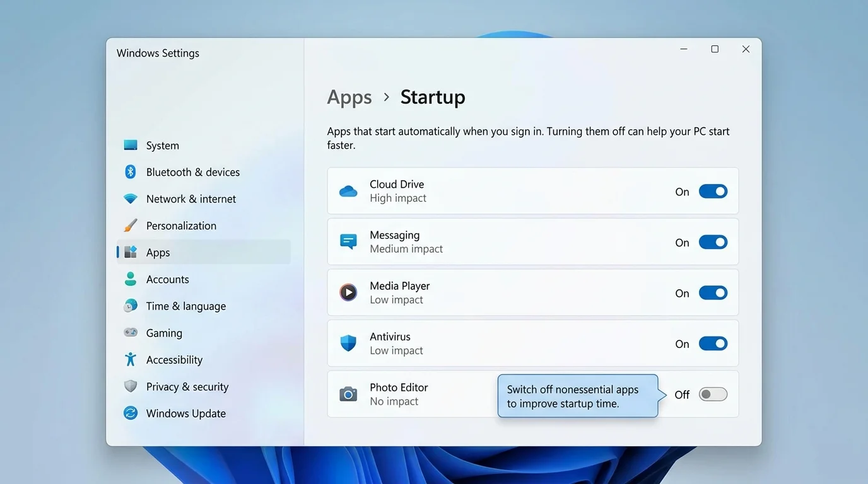This screenshot has width=868, height=484.
Task: Click the Accounts person icon
Action: coord(131,279)
